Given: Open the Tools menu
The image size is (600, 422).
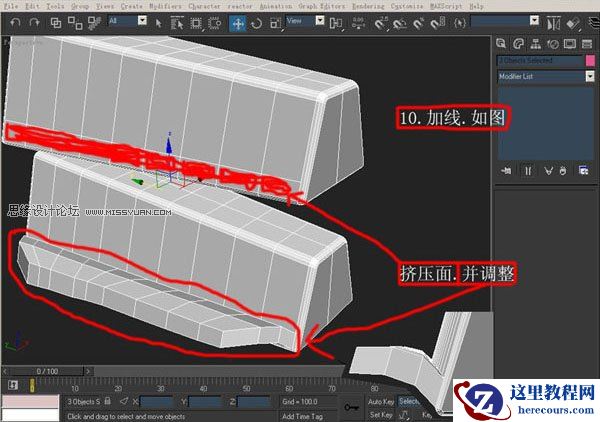Looking at the screenshot, I should pos(55,6).
